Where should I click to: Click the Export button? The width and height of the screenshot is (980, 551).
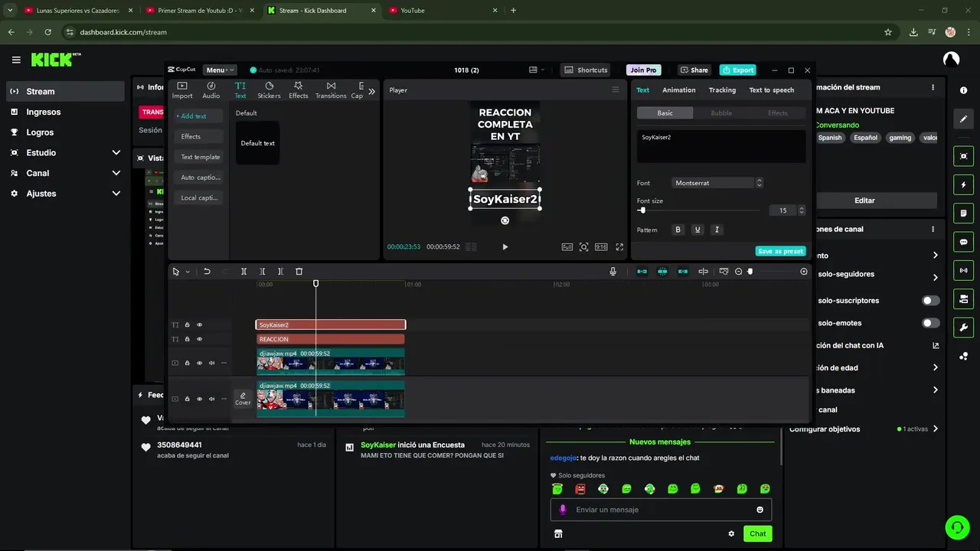click(737, 70)
